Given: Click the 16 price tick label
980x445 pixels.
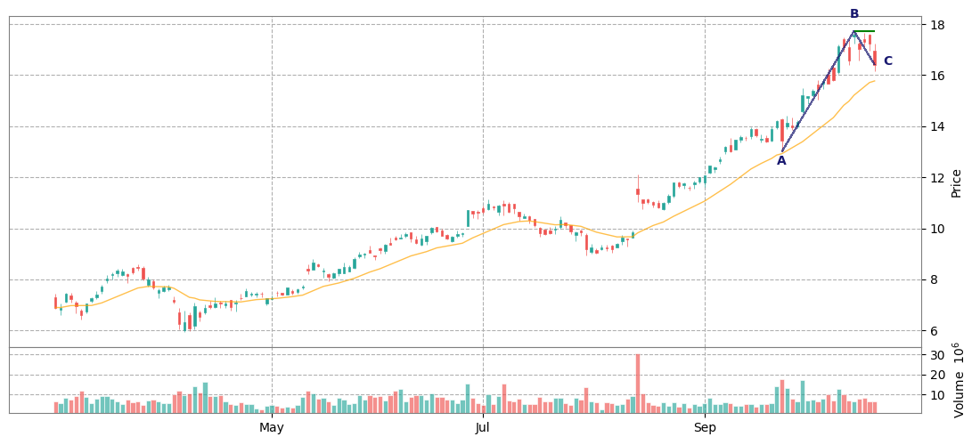Looking at the screenshot, I should [x=936, y=76].
